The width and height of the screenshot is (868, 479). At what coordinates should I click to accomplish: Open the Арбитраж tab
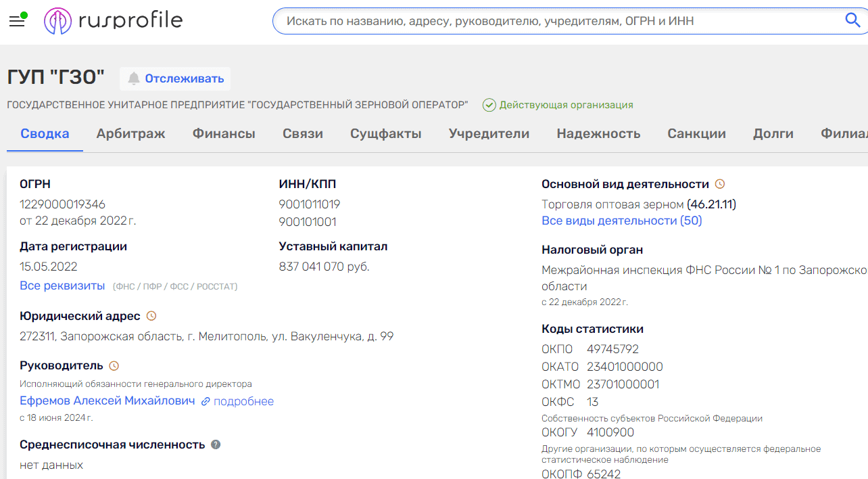pyautogui.click(x=131, y=133)
